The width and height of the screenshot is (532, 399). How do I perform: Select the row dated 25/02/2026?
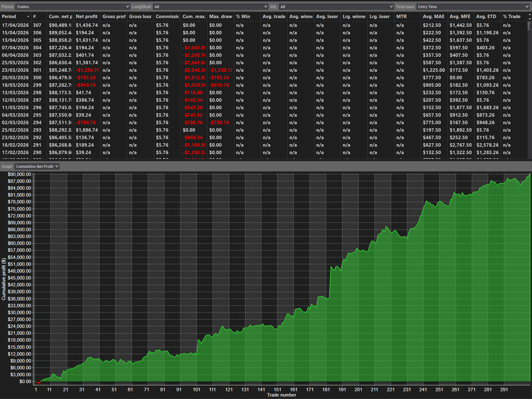tap(264, 130)
